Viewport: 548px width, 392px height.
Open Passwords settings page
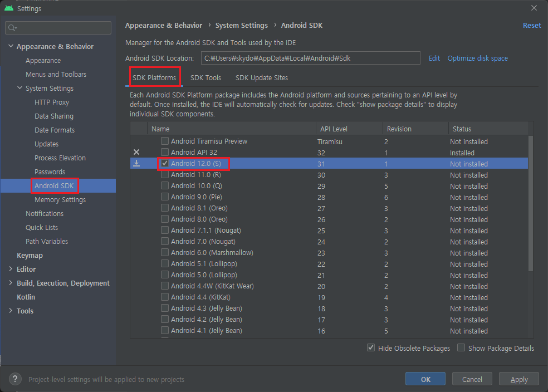tap(50, 172)
